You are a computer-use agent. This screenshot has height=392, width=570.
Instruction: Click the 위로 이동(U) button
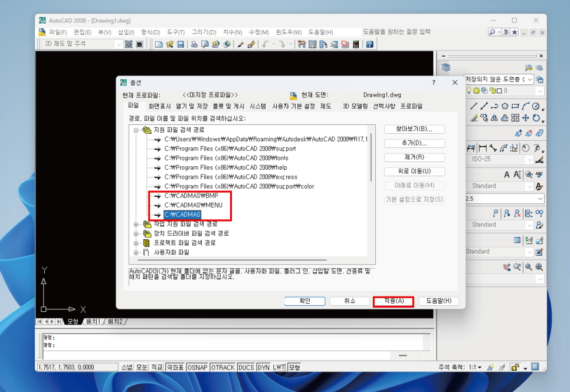[x=414, y=171]
